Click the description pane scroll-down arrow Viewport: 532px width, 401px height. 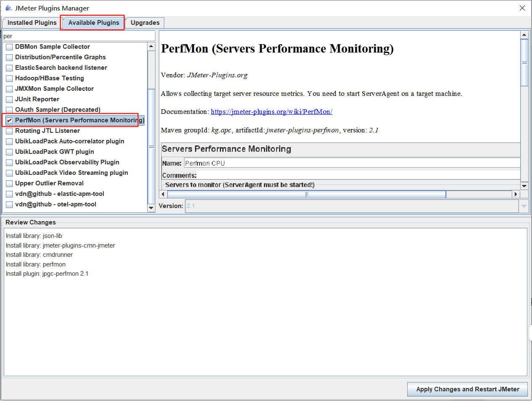point(524,186)
